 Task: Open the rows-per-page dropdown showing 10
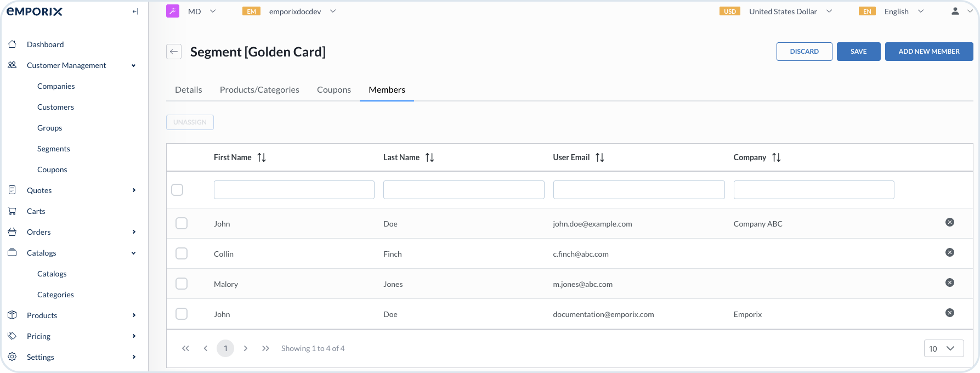[943, 348]
